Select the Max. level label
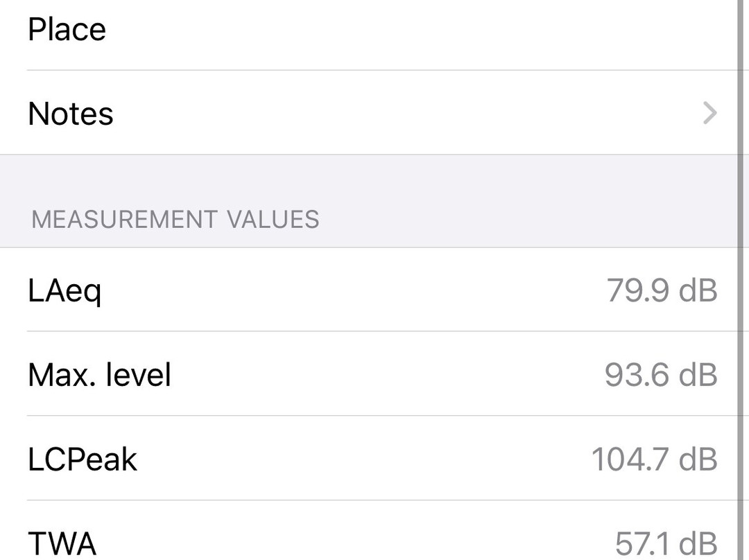749x560 pixels. coord(99,375)
